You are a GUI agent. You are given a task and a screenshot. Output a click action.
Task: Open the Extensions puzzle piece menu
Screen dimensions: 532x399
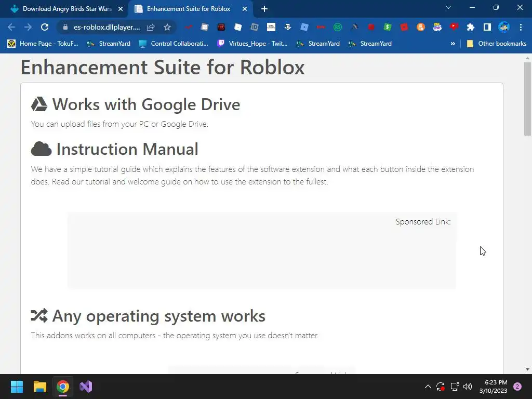(x=471, y=27)
